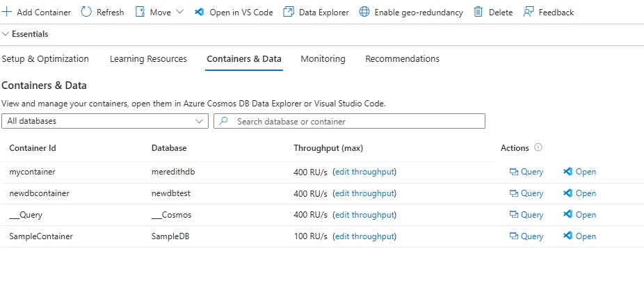Click the Delete trash can icon
This screenshot has height=283, width=644.
point(478,12)
